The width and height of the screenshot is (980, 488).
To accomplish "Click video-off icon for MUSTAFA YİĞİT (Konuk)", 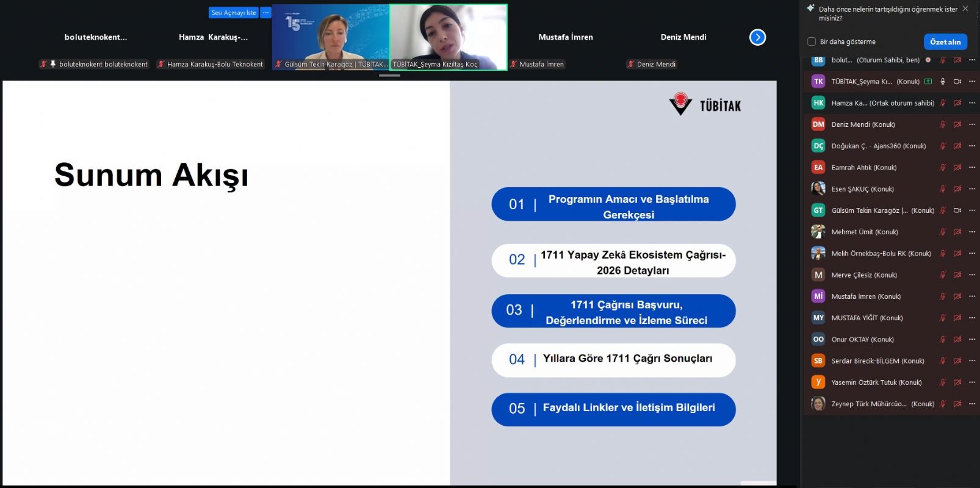I will pos(957,317).
